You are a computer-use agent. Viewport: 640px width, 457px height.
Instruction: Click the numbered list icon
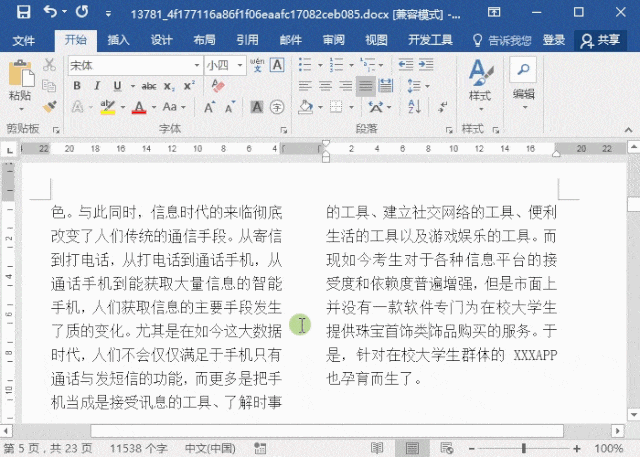336,64
